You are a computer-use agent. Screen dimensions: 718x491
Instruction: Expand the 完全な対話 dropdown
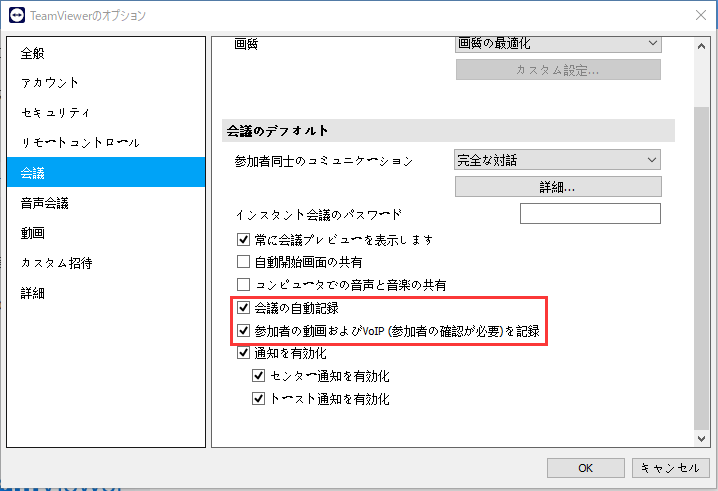pos(557,160)
